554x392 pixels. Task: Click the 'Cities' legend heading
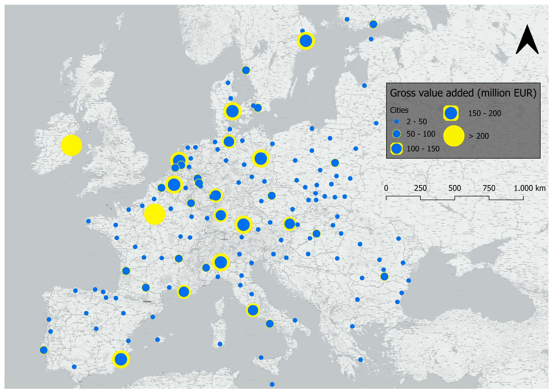(399, 110)
